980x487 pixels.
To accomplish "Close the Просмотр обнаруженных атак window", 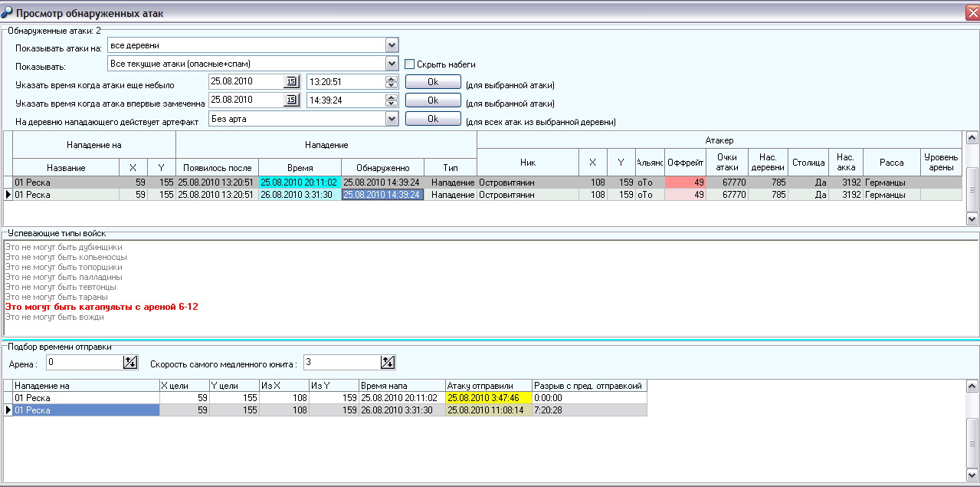I will point(972,12).
